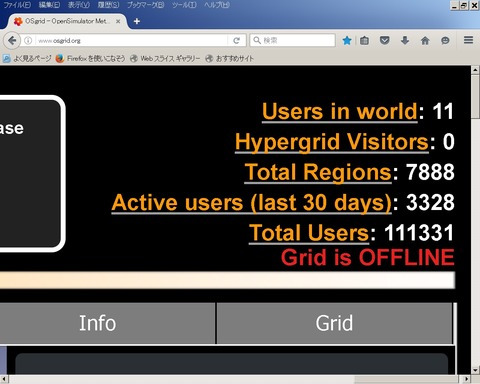Click the Total Users link
Viewport: 480px width, 384px height.
pyautogui.click(x=309, y=233)
